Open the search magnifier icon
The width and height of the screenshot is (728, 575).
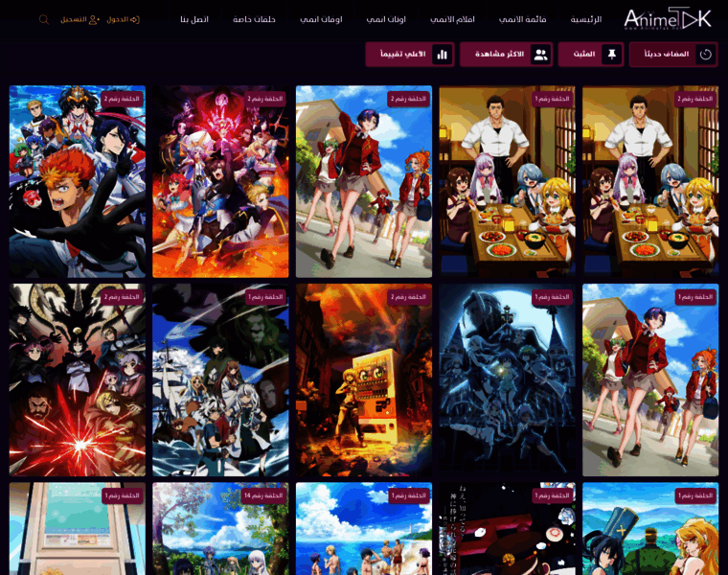coord(44,19)
